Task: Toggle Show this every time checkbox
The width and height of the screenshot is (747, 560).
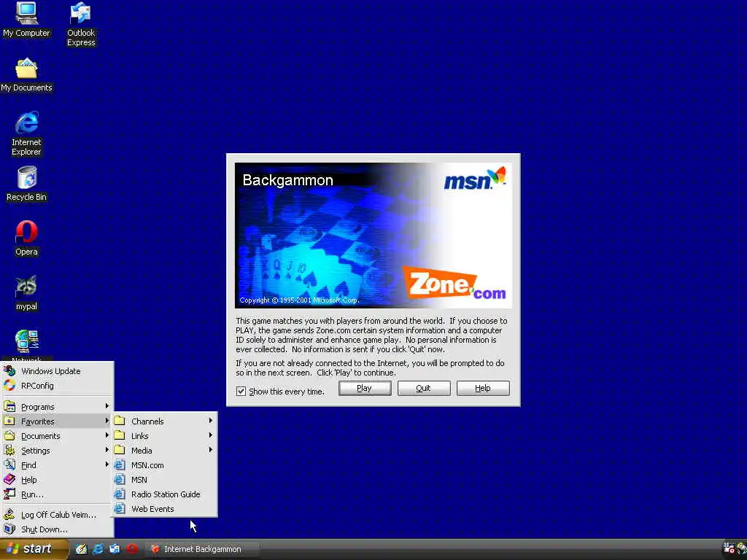Action: (241, 392)
